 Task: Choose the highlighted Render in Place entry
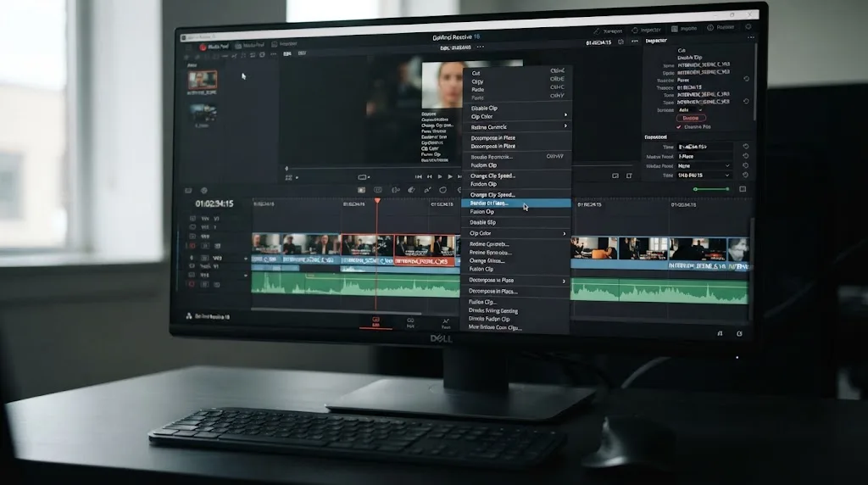coord(516,203)
